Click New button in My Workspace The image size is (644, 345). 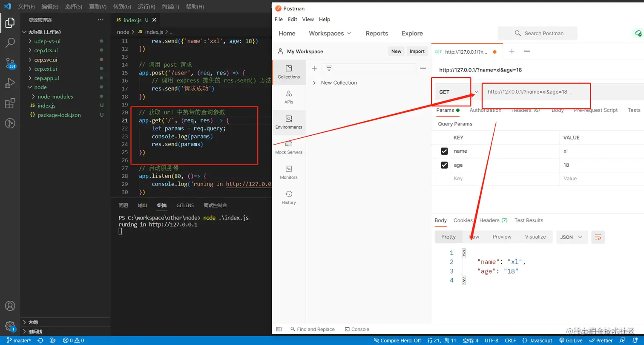tap(396, 51)
